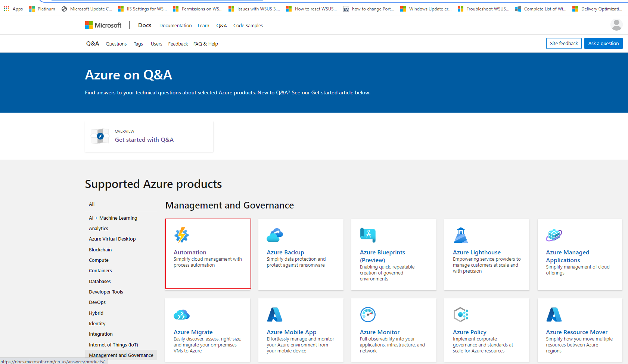Select the Azure Virtual Desktop category

click(112, 239)
